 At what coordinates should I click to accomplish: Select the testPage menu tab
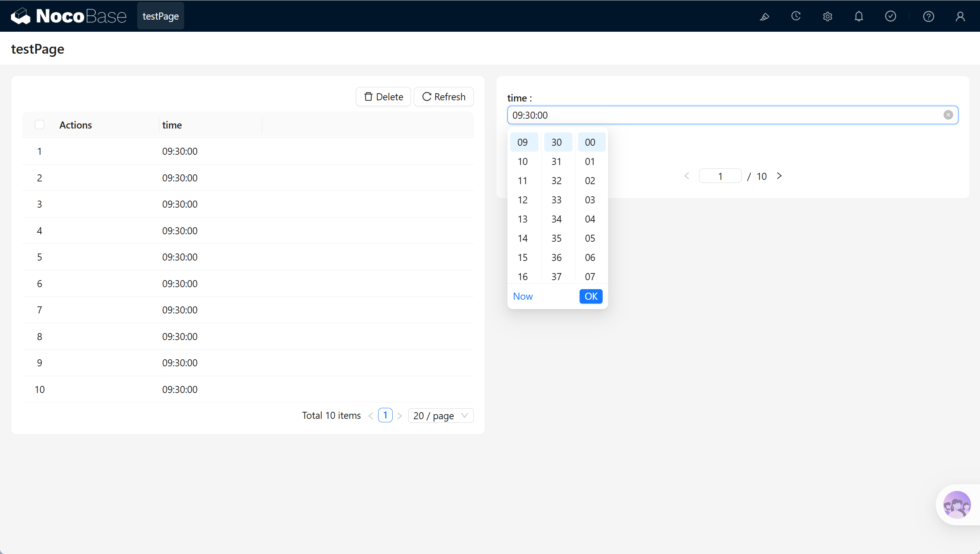161,16
